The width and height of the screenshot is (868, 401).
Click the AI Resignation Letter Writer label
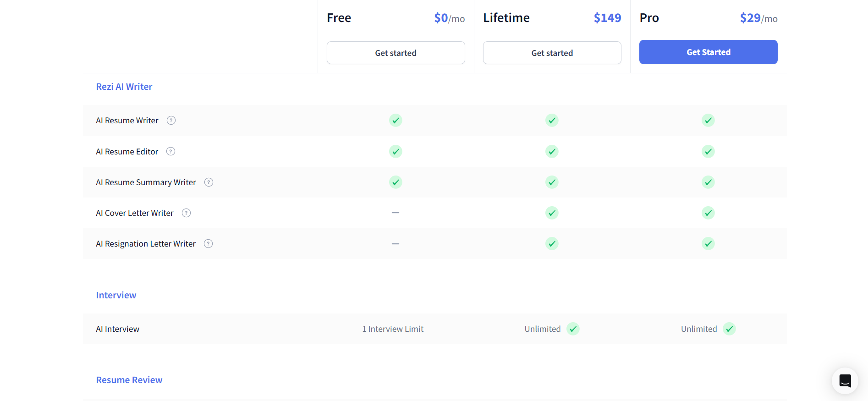coord(146,244)
